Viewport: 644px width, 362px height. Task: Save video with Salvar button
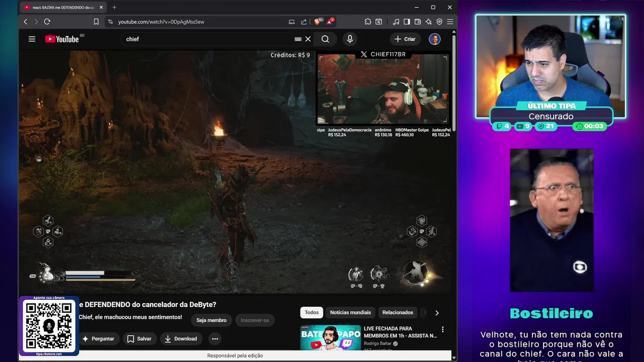click(139, 339)
